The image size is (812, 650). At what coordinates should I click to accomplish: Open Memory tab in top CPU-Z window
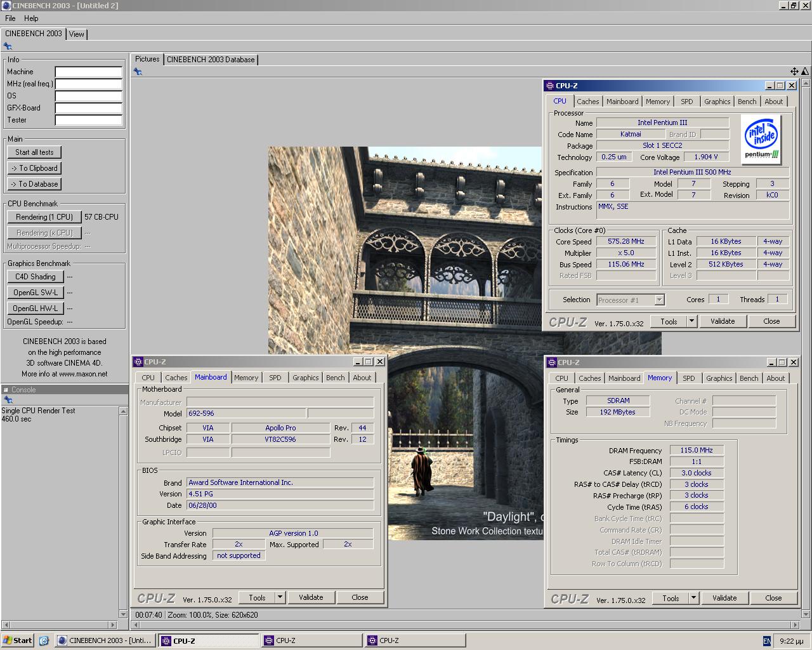point(658,102)
